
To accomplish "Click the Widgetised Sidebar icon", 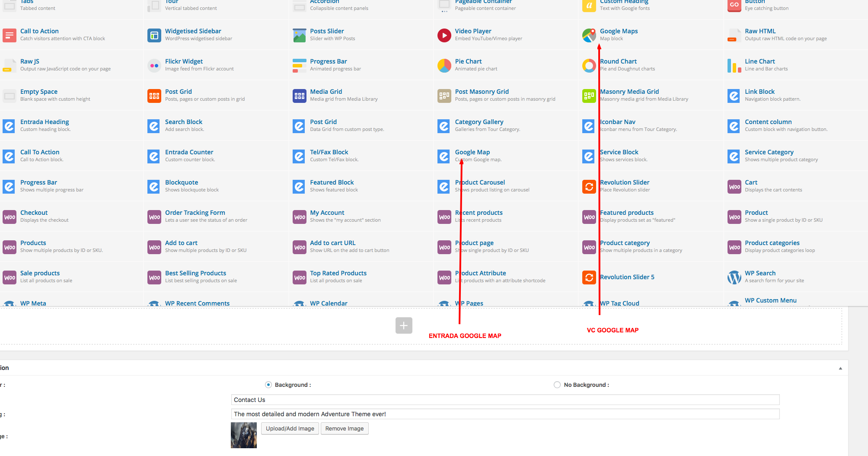I will coord(154,35).
